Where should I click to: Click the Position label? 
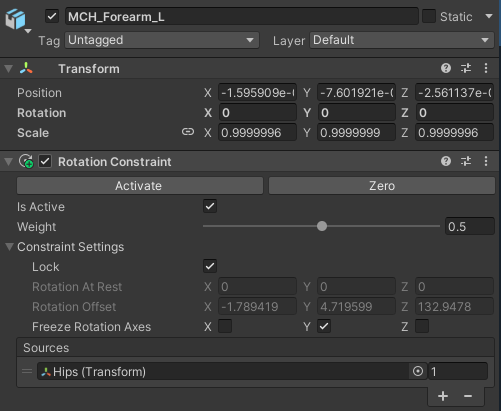[39, 93]
